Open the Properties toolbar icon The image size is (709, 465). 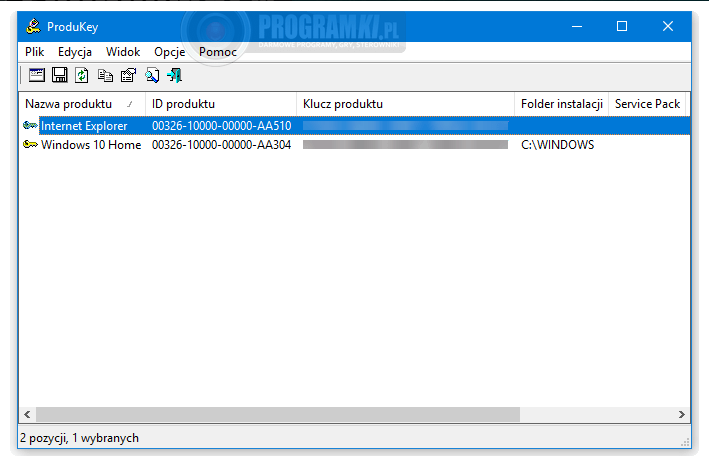coord(128,75)
